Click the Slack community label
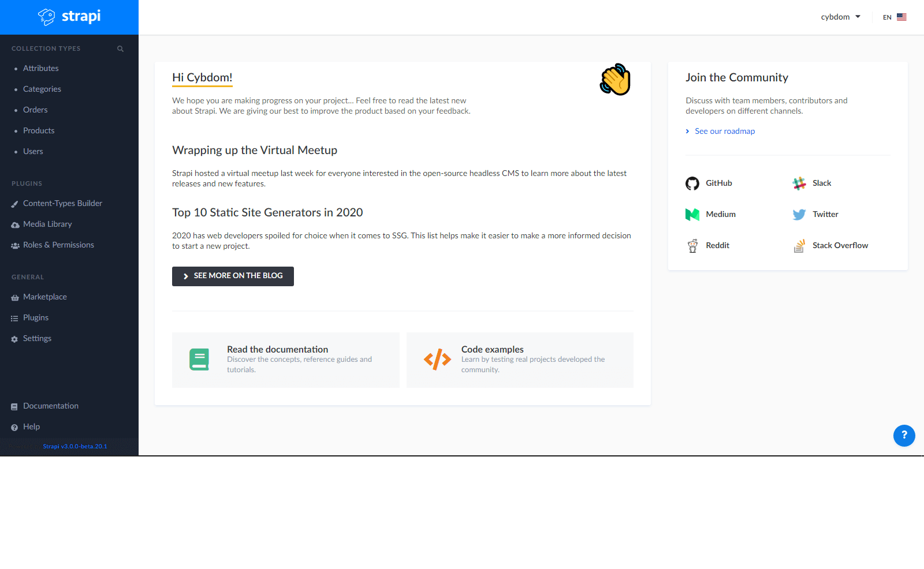 point(822,183)
